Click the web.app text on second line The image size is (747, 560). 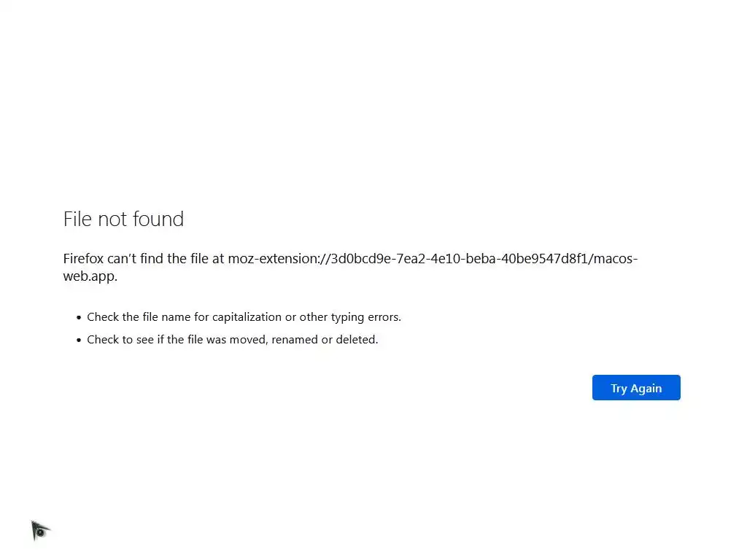coord(90,276)
